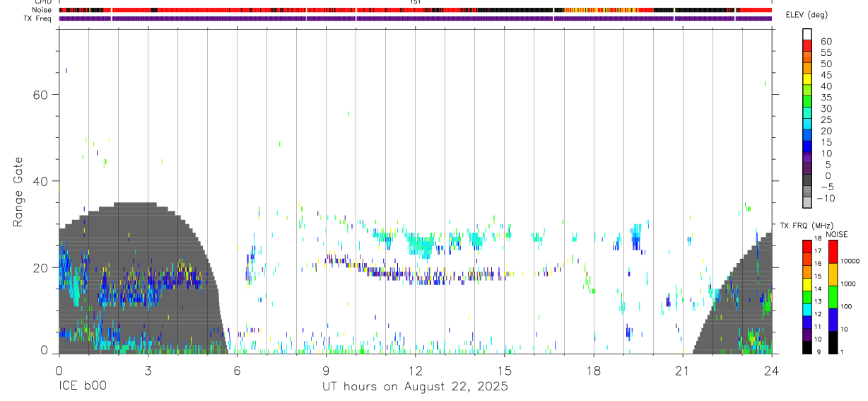Click the purple TX Freq strip across the top
The width and height of the screenshot is (868, 401).
415,18
